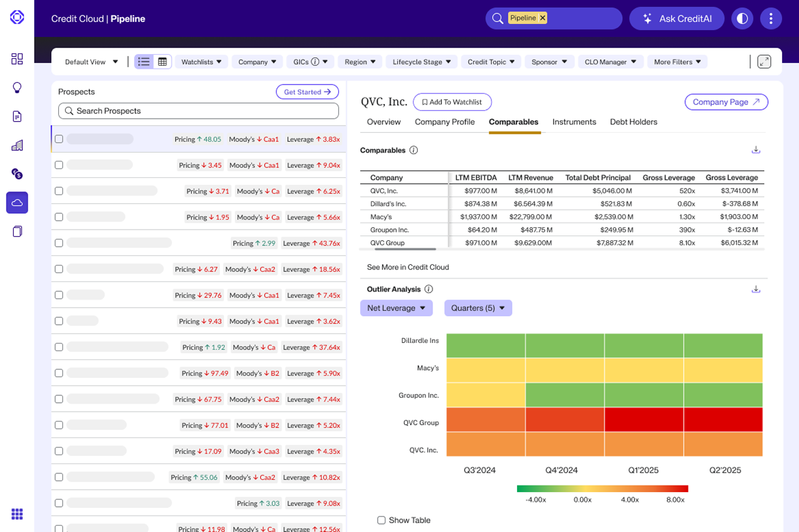Expand the Quarters (5) dropdown
Image resolution: width=799 pixels, height=532 pixels.
click(x=478, y=308)
